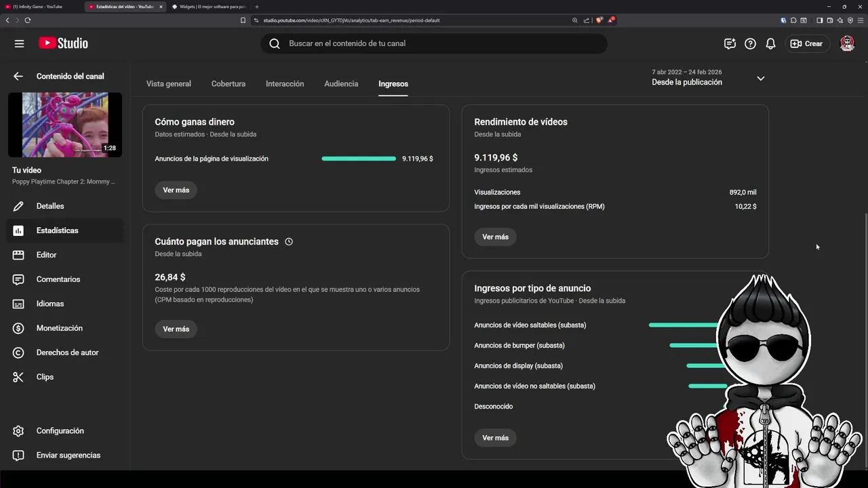The height and width of the screenshot is (488, 868).
Task: Click the Brave Rewards triangle icon
Action: (611, 20)
